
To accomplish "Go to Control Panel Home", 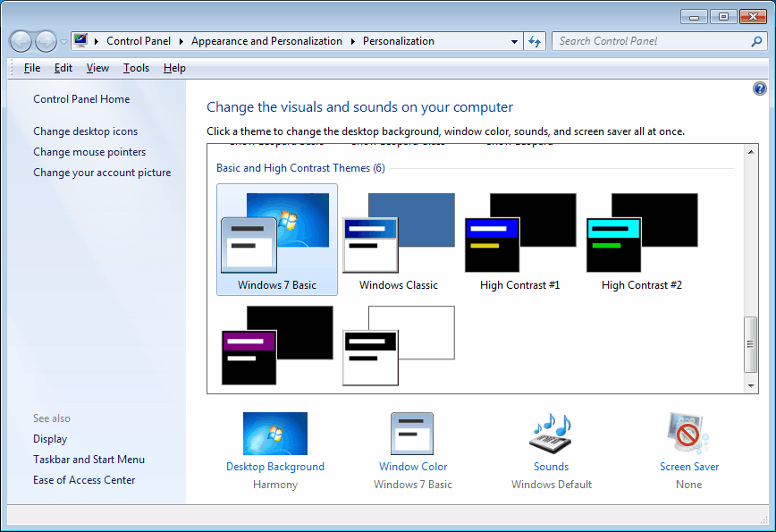I will [x=81, y=99].
